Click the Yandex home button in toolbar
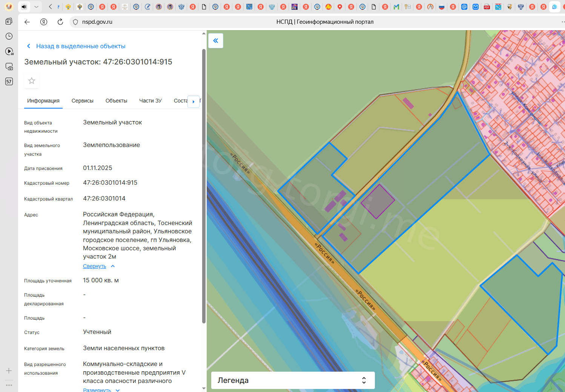This screenshot has width=565, height=392. point(44,22)
